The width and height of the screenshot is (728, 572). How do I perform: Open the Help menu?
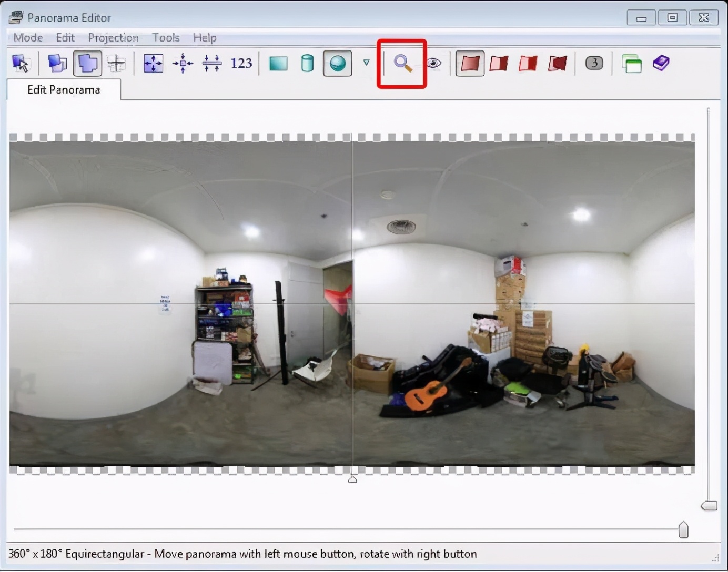click(x=205, y=38)
